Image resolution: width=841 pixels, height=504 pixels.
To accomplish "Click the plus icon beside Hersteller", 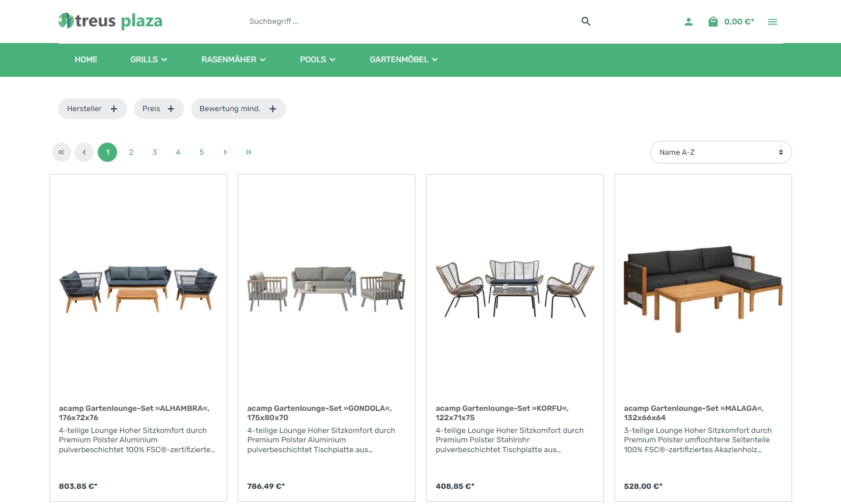I will [x=114, y=109].
